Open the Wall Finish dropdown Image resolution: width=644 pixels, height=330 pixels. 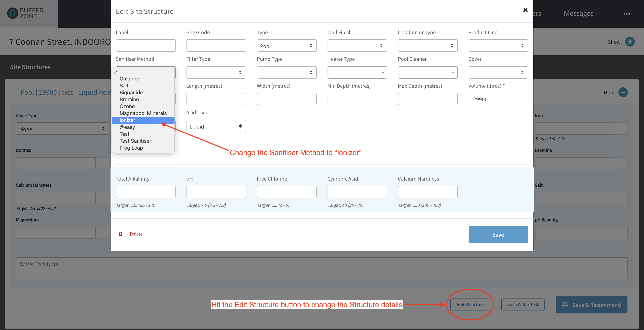tap(357, 46)
